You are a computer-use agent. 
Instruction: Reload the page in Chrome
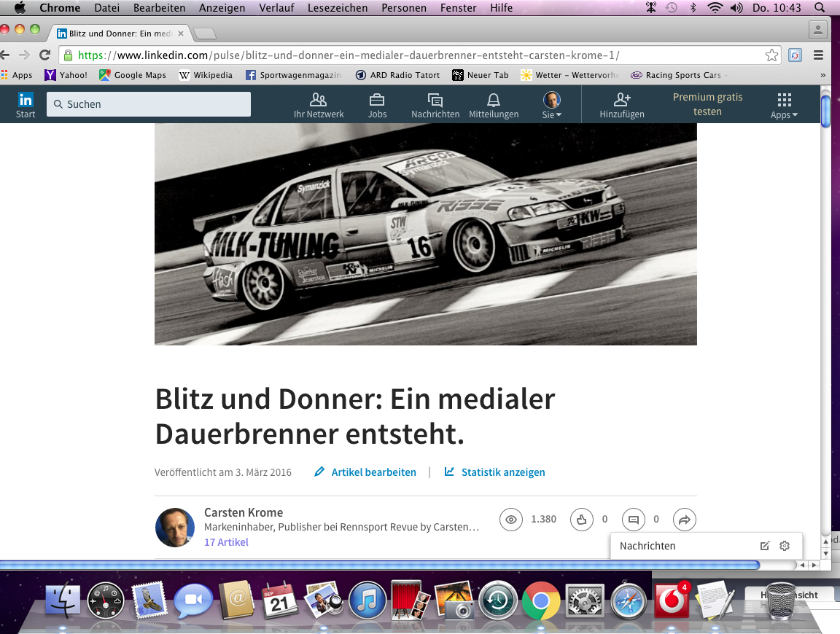(45, 55)
